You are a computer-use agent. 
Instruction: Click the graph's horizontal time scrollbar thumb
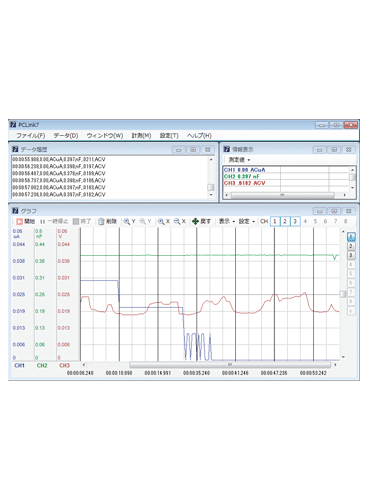[x=230, y=365]
